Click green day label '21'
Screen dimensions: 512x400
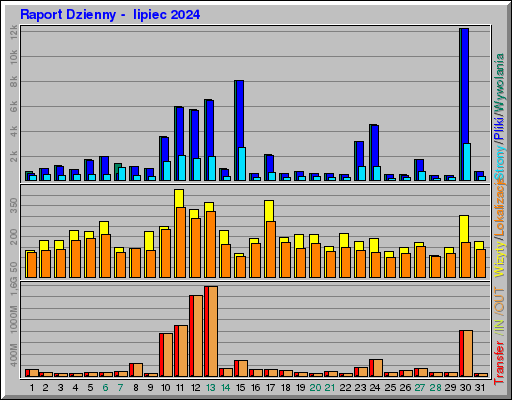[330, 388]
